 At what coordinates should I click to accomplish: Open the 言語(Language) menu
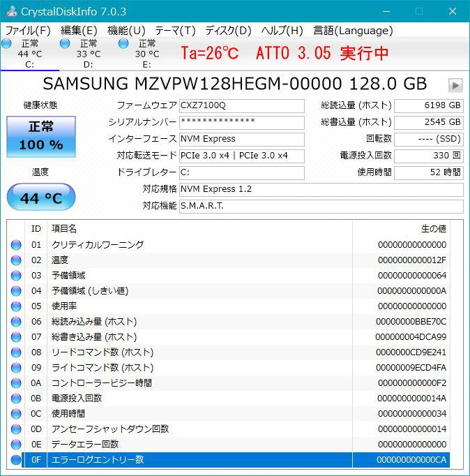(x=353, y=30)
